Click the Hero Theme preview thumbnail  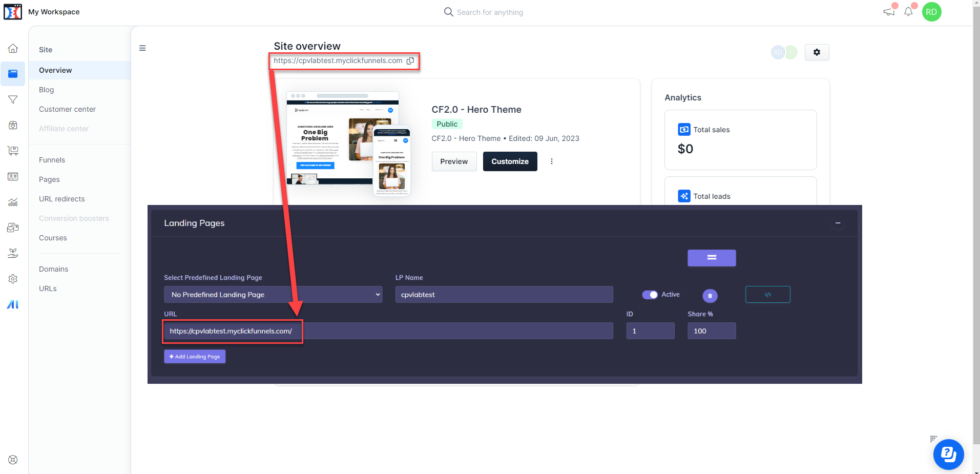click(x=349, y=143)
